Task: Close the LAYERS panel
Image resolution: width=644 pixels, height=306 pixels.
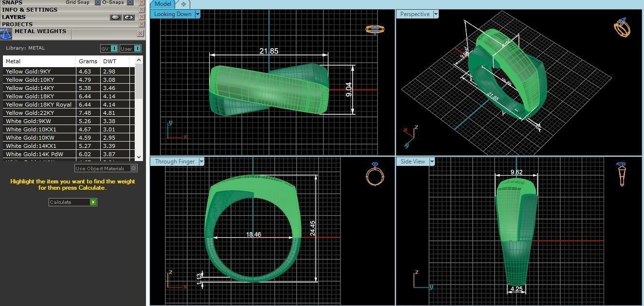Action: [142, 17]
